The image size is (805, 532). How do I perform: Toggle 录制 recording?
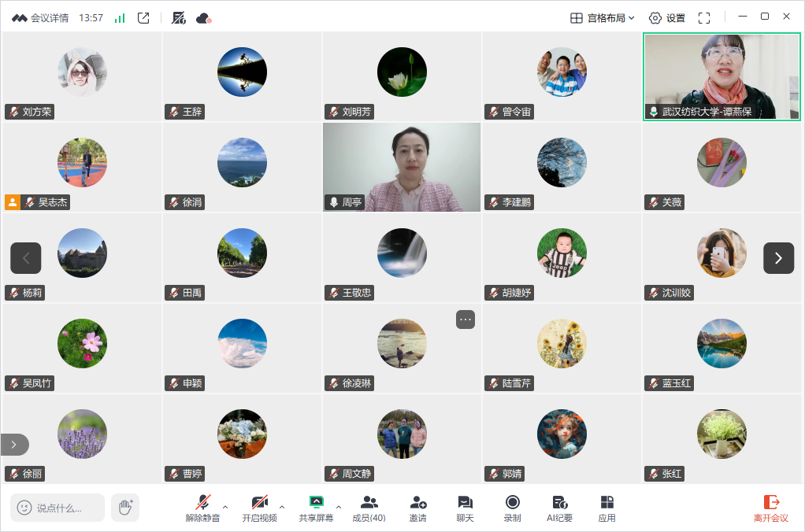pyautogui.click(x=512, y=508)
